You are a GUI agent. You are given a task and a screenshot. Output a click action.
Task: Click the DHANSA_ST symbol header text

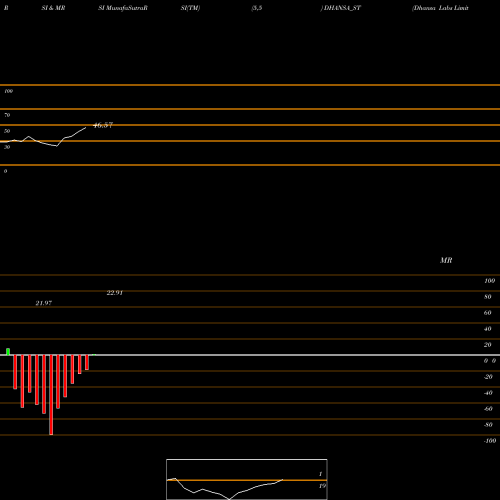point(342,8)
